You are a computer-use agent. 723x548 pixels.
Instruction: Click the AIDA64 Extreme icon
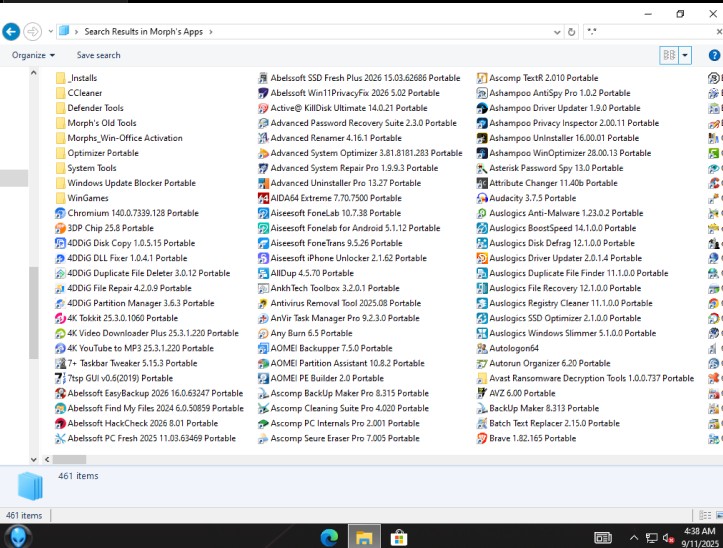[263, 198]
